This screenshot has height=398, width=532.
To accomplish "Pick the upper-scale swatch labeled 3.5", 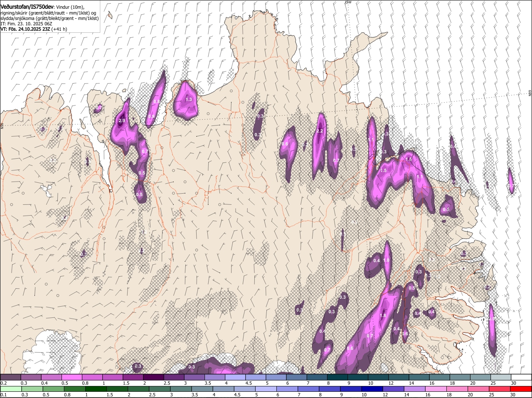I will click(215, 377).
